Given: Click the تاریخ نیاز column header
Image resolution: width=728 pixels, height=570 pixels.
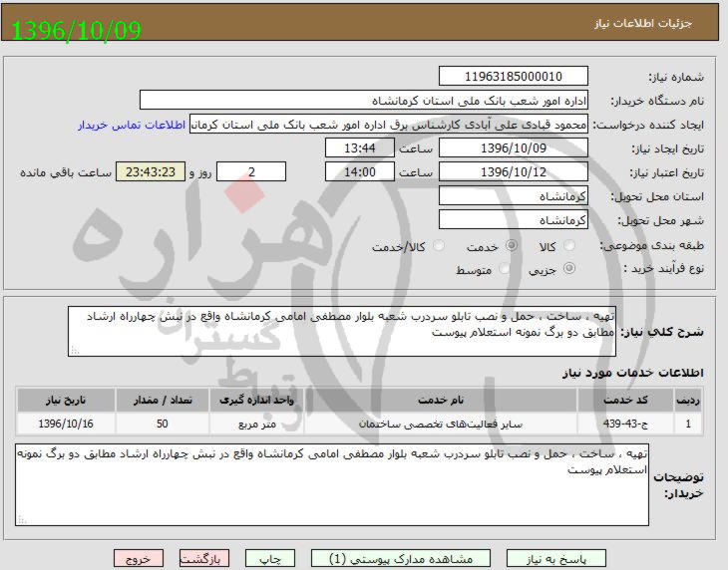Looking at the screenshot, I should (66, 401).
